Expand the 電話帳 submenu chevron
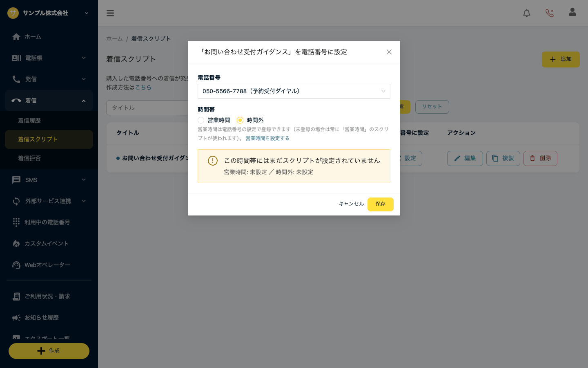Image resolution: width=588 pixels, height=368 pixels. tap(84, 58)
